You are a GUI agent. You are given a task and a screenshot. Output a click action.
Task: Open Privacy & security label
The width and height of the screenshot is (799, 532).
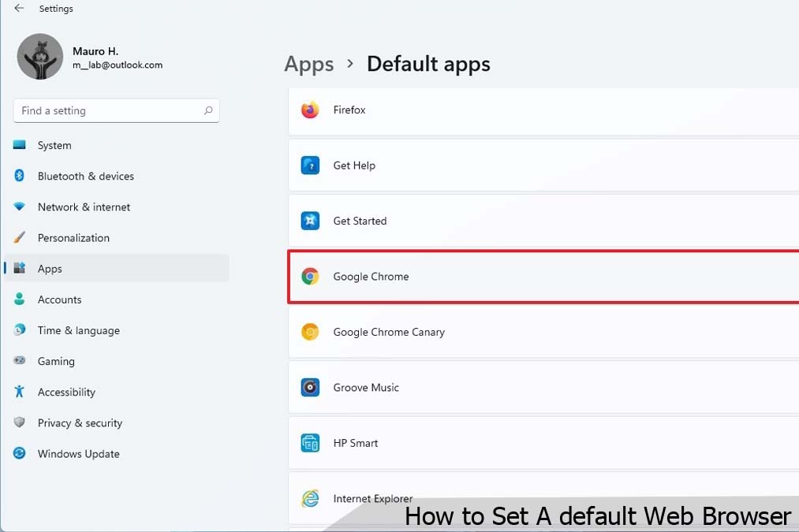click(x=80, y=423)
